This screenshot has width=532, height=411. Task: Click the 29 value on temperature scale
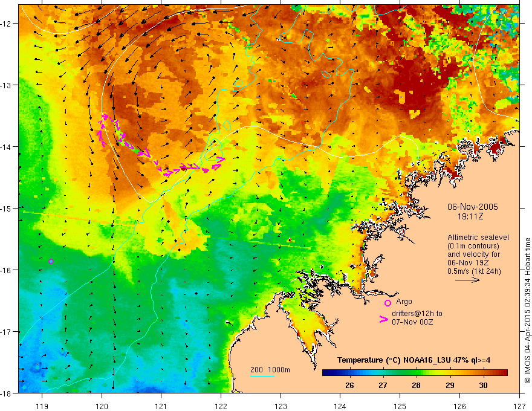450,385
